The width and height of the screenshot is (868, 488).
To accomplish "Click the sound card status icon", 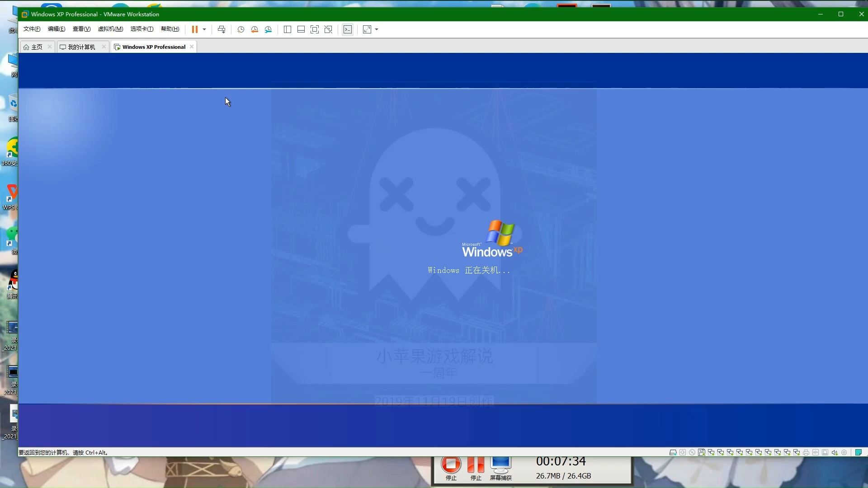I will (x=835, y=452).
